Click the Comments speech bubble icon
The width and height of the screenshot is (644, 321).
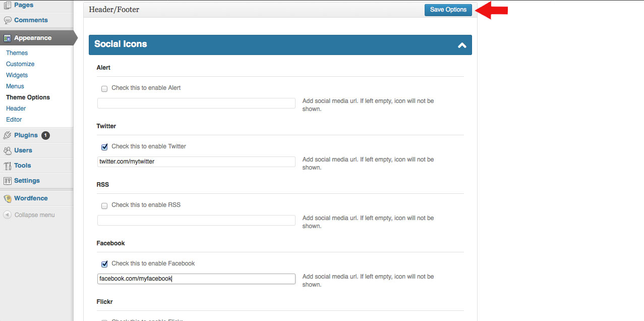(7, 20)
